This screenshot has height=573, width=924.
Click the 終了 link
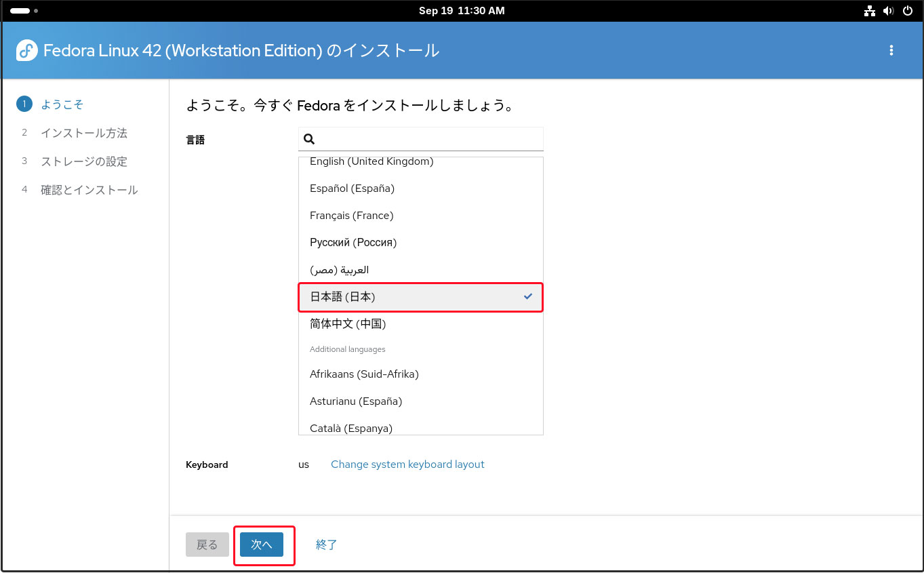pos(327,545)
